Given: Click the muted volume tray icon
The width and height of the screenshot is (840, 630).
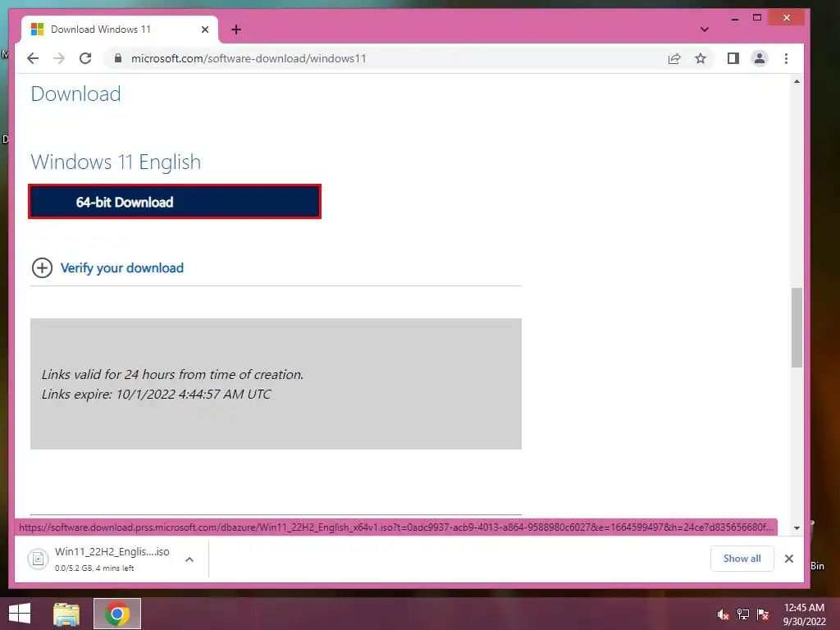Looking at the screenshot, I should [x=724, y=614].
